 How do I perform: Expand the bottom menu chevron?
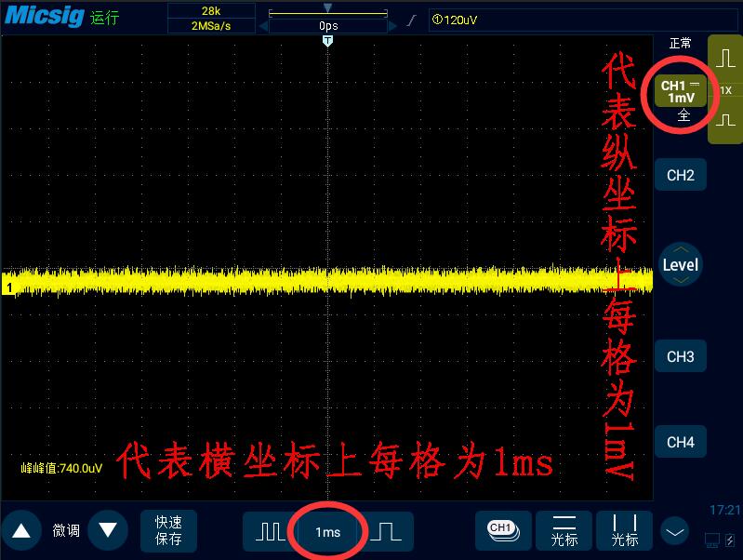pos(675,532)
